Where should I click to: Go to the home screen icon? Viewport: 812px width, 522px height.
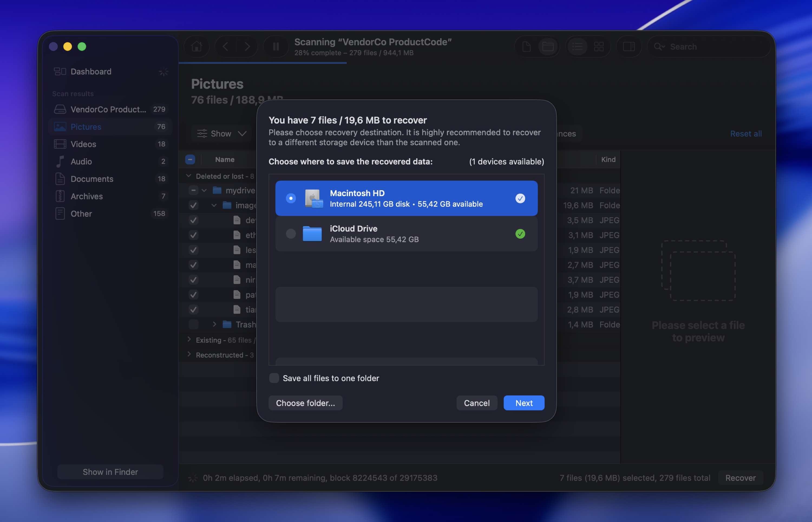pyautogui.click(x=197, y=46)
